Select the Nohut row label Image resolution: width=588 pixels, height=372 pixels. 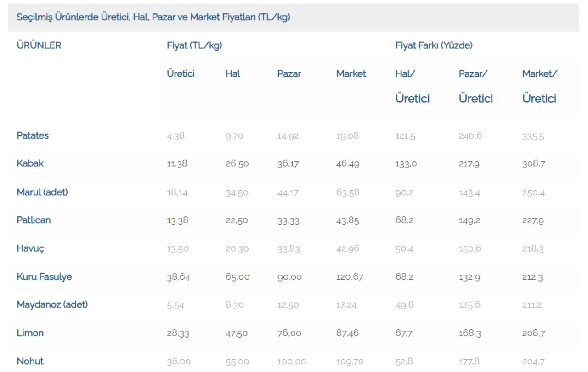pyautogui.click(x=30, y=361)
